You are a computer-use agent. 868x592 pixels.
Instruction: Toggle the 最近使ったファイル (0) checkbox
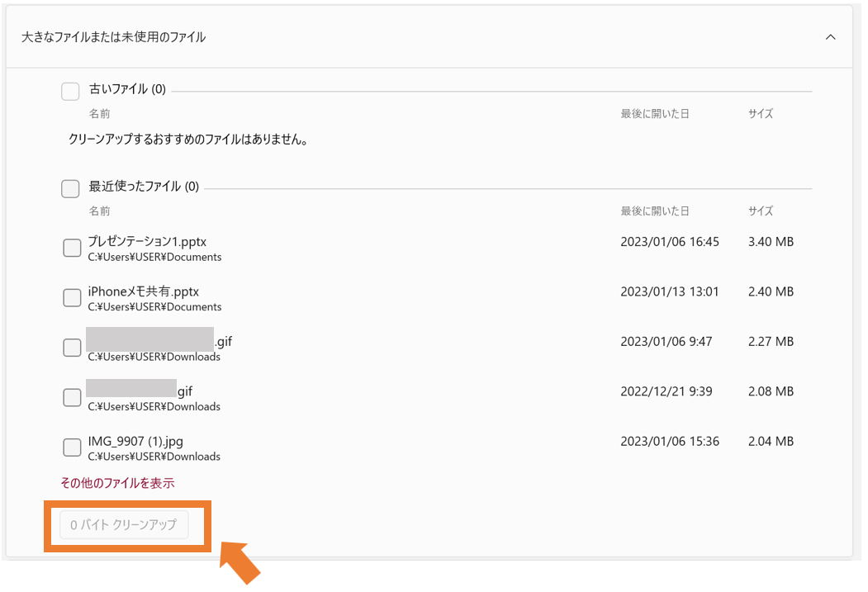[70, 189]
